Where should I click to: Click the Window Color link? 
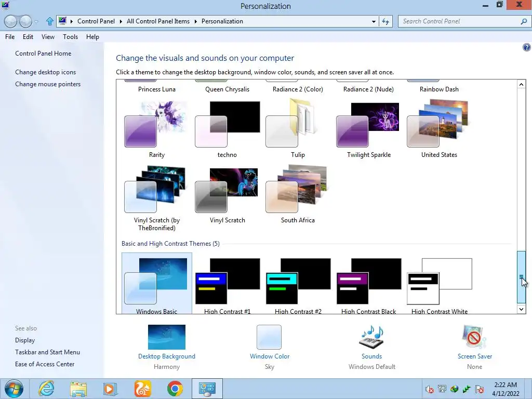click(270, 356)
